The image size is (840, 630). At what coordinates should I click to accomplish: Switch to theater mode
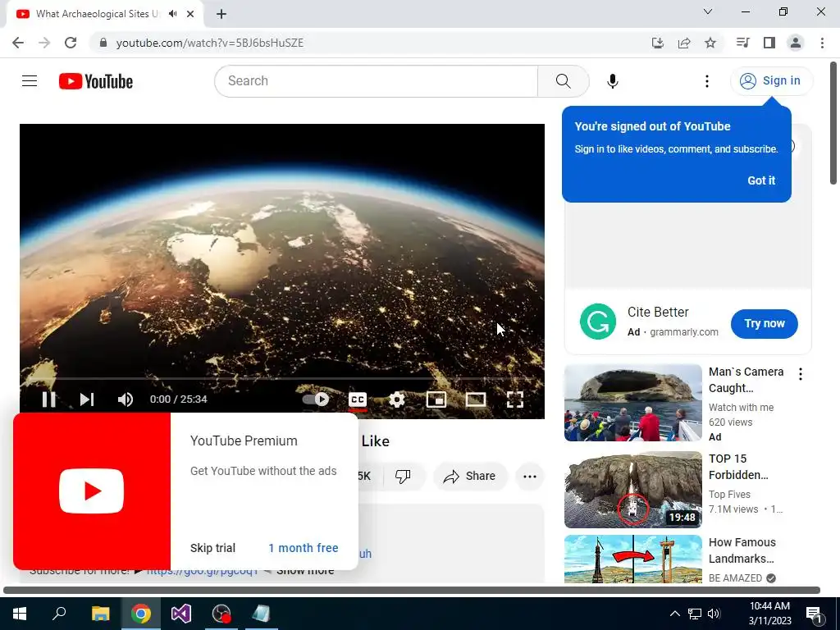click(476, 399)
